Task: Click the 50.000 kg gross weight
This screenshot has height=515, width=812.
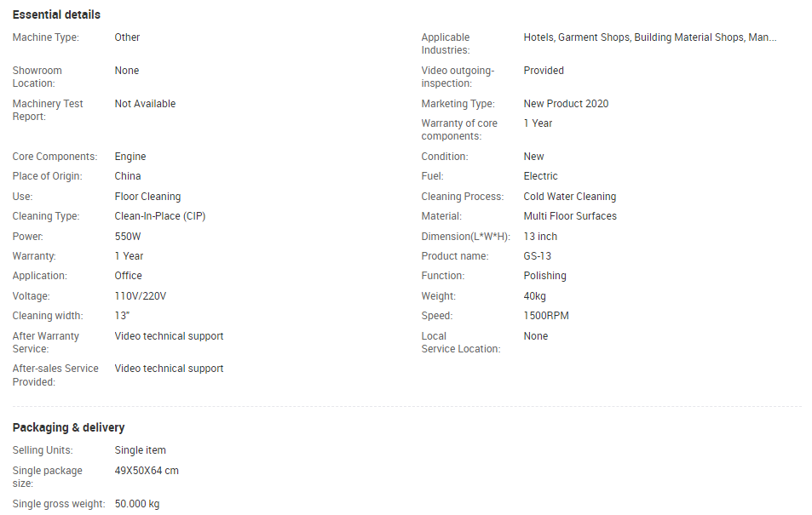Action: tap(137, 504)
